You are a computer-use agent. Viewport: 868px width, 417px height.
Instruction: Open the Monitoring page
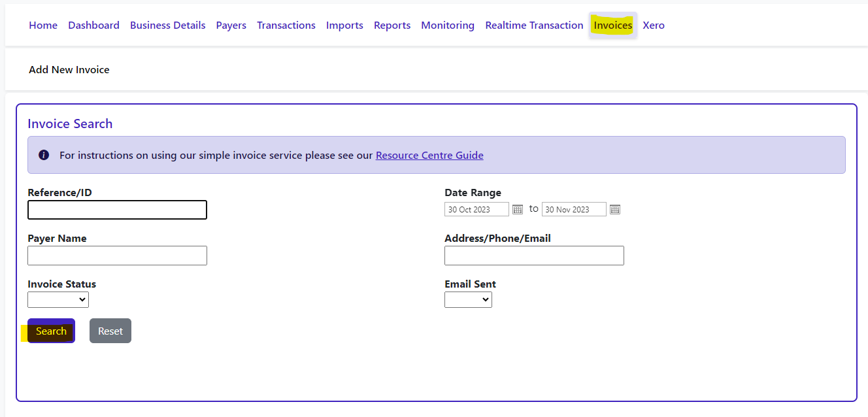(x=448, y=25)
